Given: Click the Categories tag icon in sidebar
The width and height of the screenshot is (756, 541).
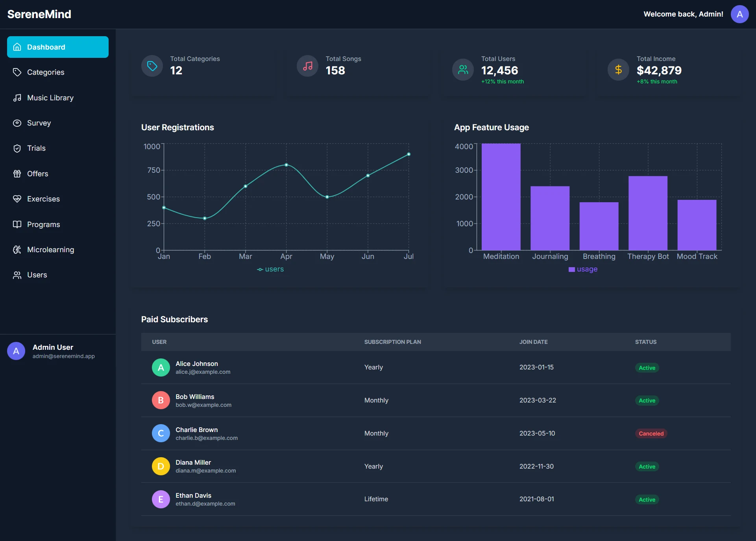Looking at the screenshot, I should (x=17, y=72).
